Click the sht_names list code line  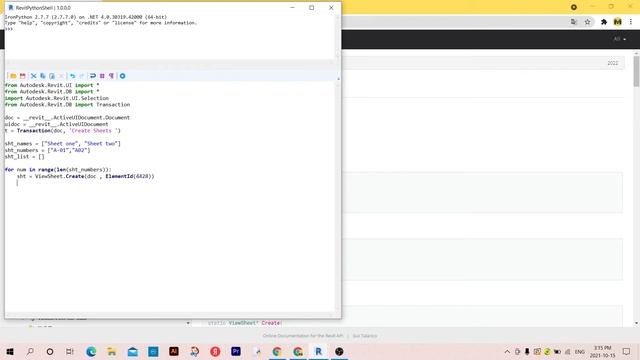[x=63, y=144]
